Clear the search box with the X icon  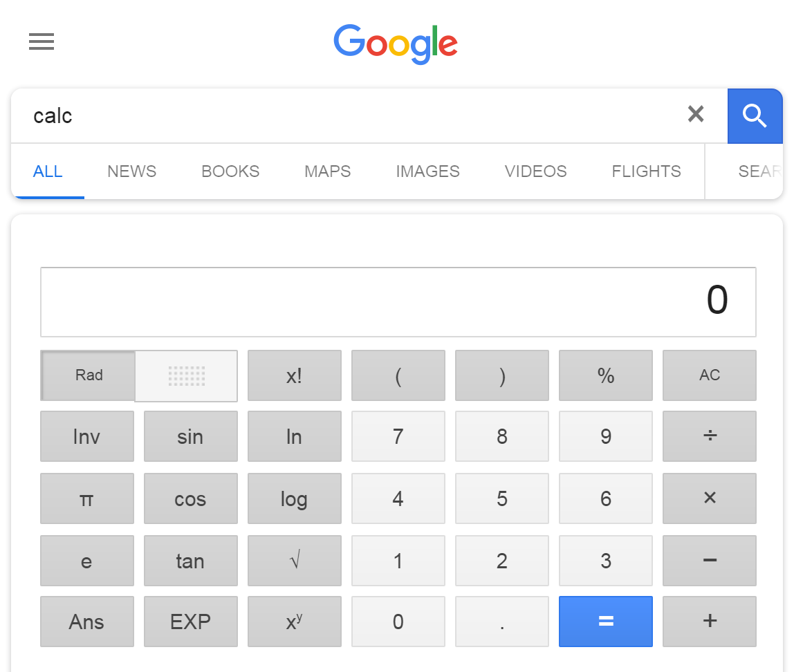(x=695, y=115)
